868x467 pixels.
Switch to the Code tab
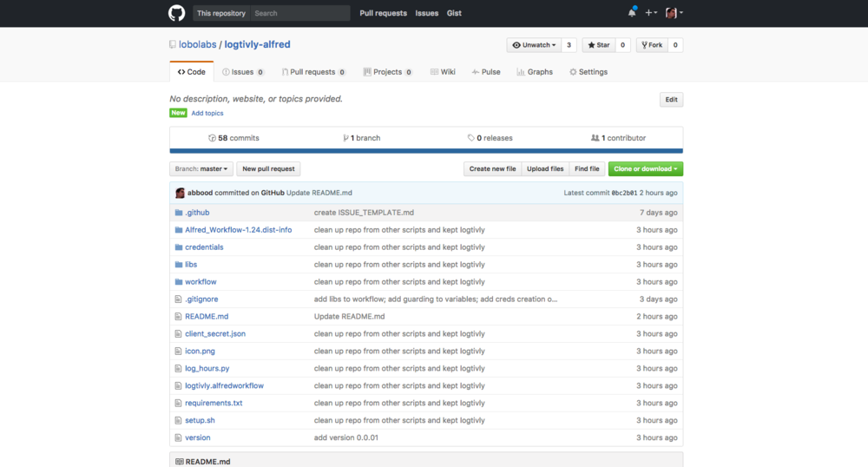192,72
